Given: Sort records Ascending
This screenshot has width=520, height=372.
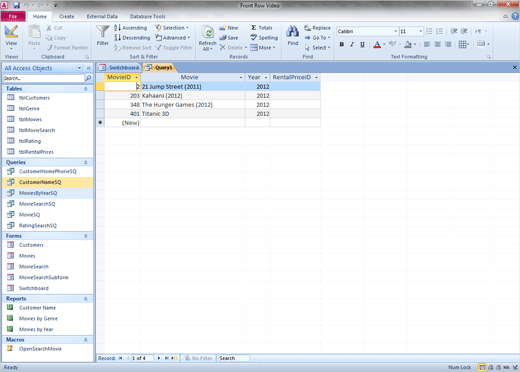Looking at the screenshot, I should coord(130,28).
